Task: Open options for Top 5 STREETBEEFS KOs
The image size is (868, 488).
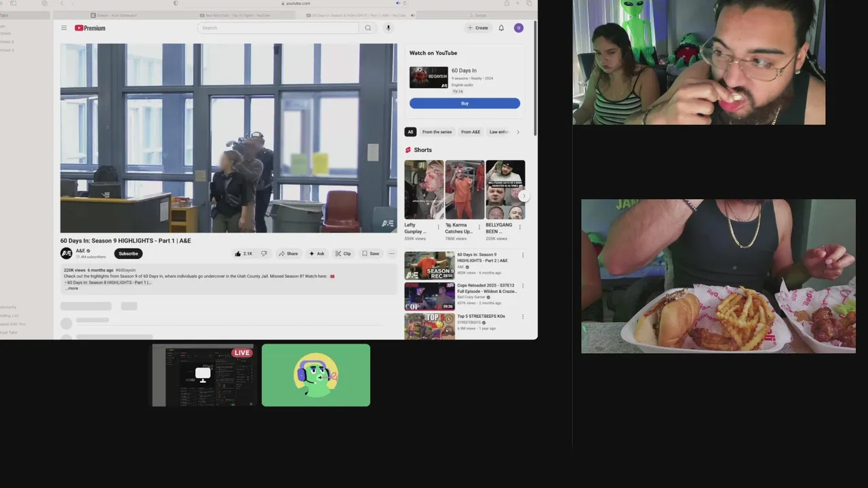Action: pos(522,317)
